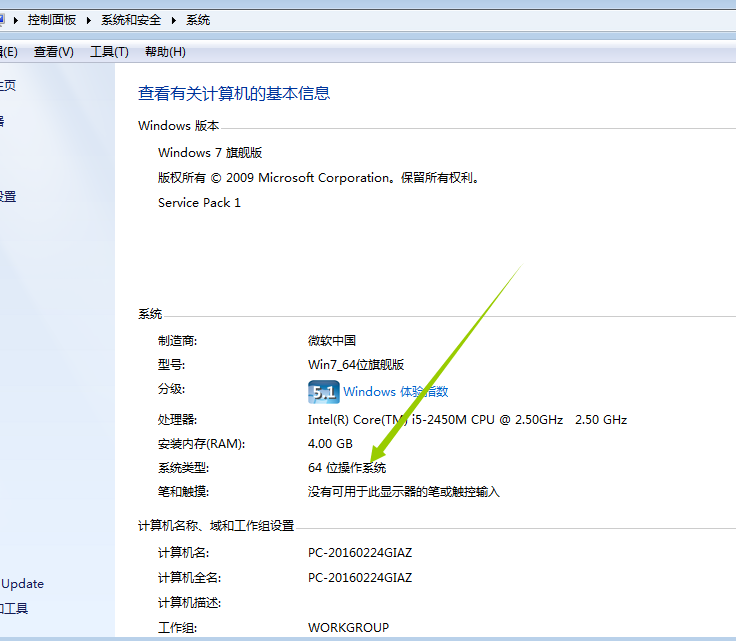
Task: Click the 系统类型: label
Action: point(184,468)
